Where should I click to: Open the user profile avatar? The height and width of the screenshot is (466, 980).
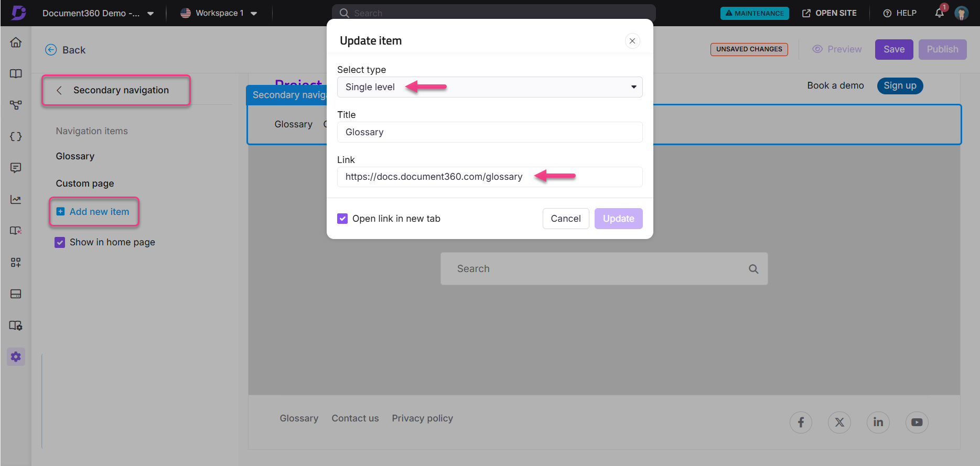tap(961, 13)
